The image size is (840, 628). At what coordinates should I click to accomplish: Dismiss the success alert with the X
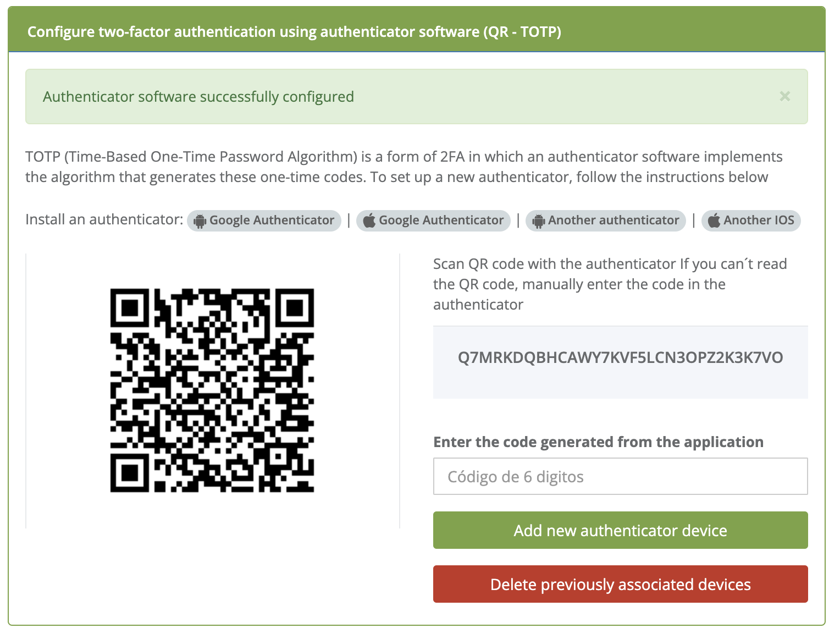click(x=784, y=97)
